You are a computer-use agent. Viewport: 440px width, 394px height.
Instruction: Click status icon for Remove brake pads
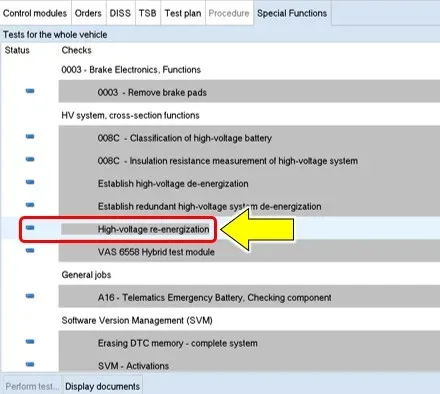pos(30,91)
